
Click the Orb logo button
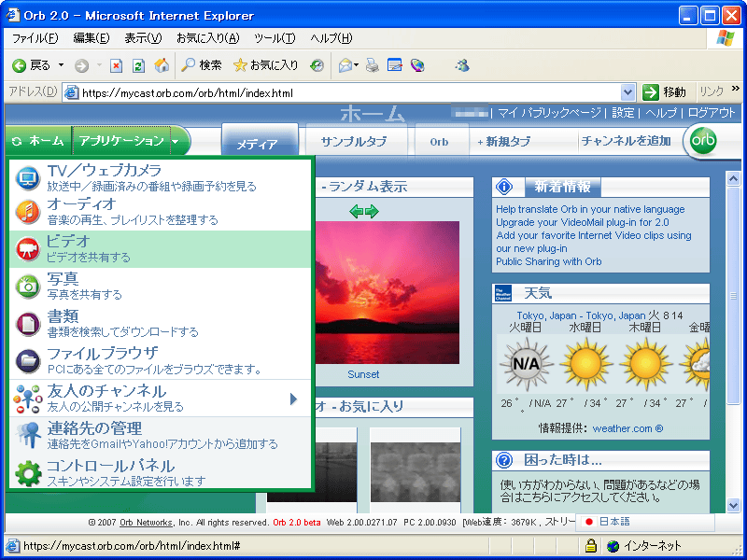click(704, 141)
